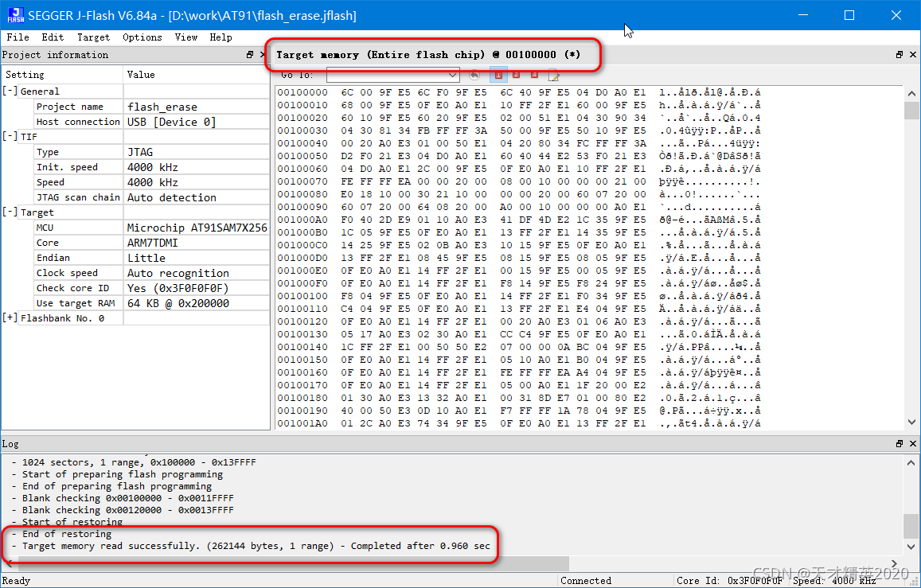Expand the Flashbank No. 0 group
Image resolution: width=921 pixels, height=588 pixels.
10,318
